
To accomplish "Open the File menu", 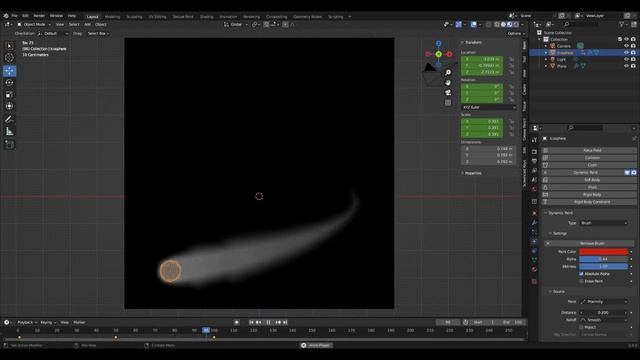I will coord(14,16).
